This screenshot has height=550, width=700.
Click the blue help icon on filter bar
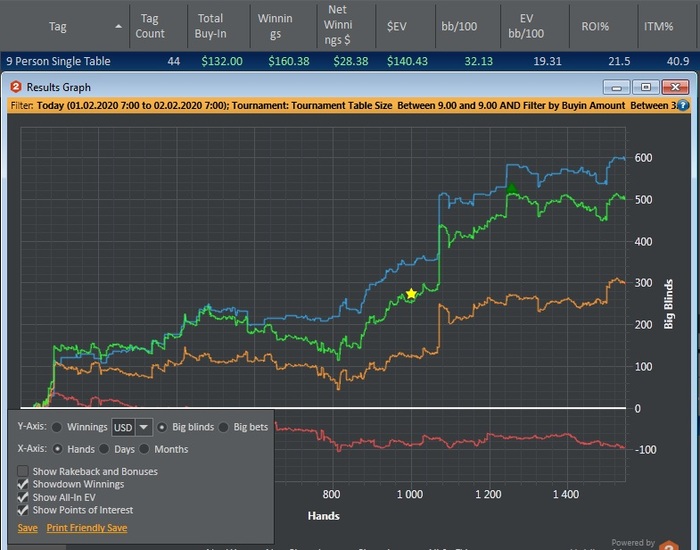click(x=683, y=106)
